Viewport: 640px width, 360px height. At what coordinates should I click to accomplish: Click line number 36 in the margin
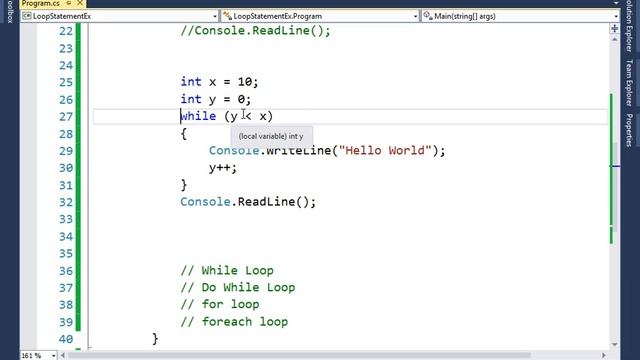[x=66, y=271]
